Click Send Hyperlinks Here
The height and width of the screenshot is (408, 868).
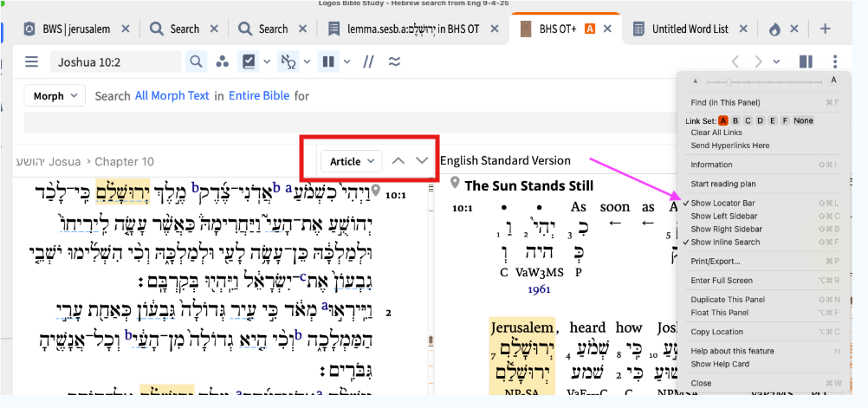730,146
